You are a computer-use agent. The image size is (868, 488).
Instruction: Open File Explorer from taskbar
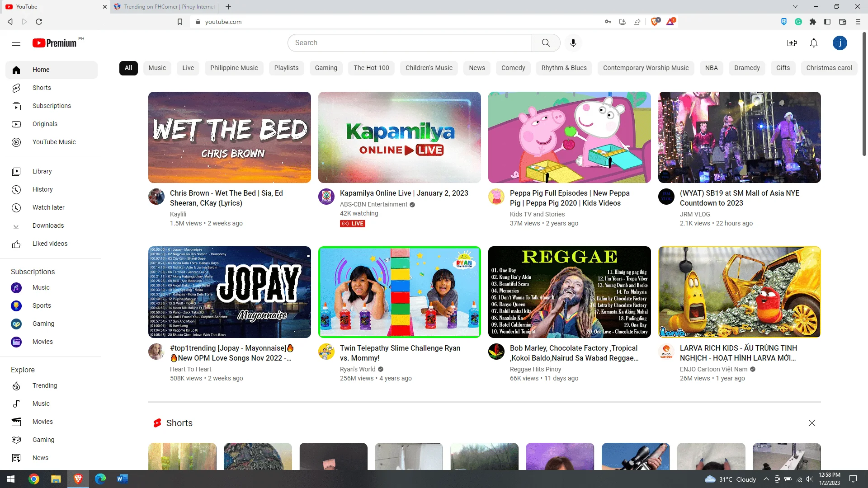[56, 479]
